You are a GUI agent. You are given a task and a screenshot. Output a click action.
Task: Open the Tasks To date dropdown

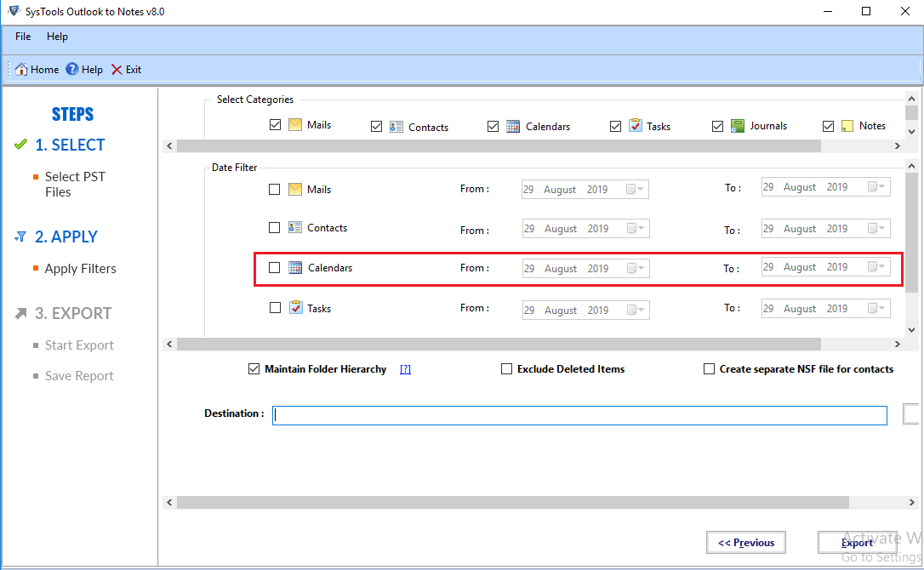click(x=877, y=308)
